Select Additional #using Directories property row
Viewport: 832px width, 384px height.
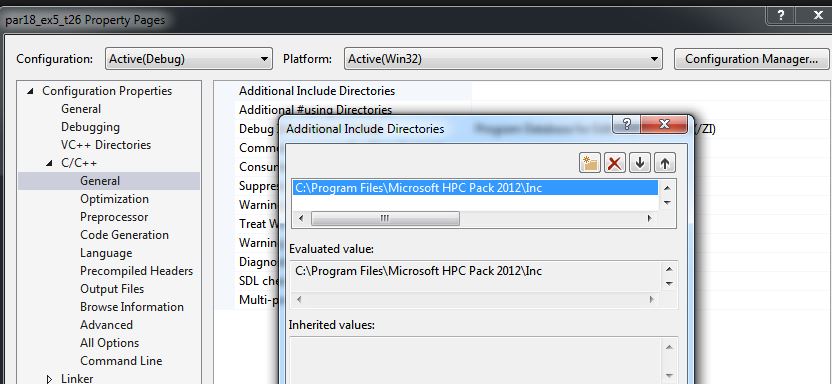point(315,110)
